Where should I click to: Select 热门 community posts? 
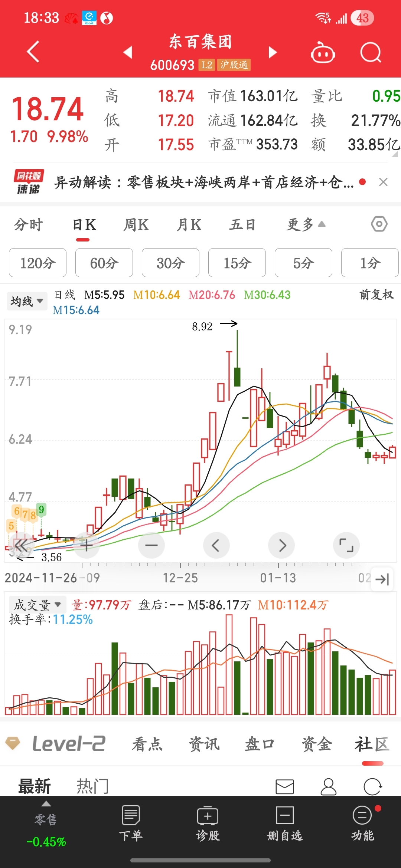point(93,786)
